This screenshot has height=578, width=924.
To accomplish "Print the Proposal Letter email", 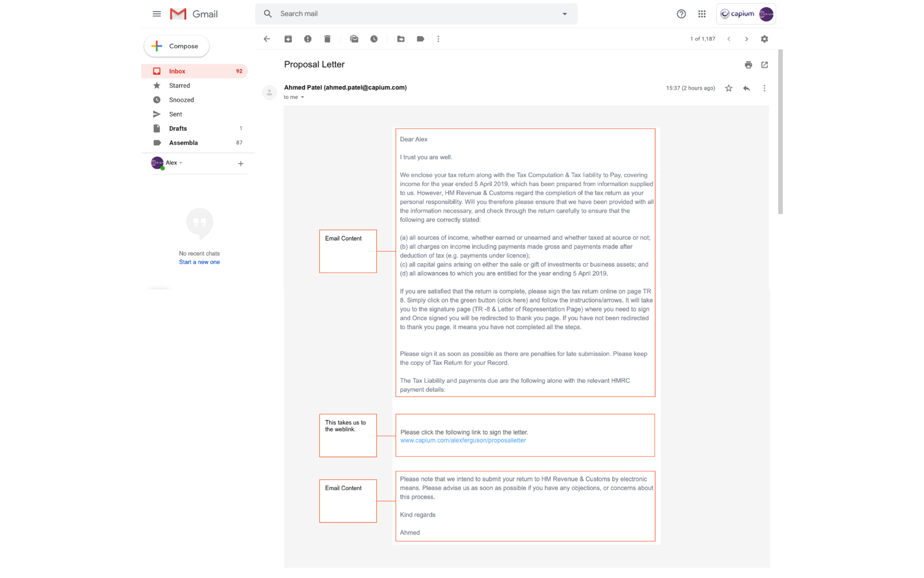I will pos(748,65).
